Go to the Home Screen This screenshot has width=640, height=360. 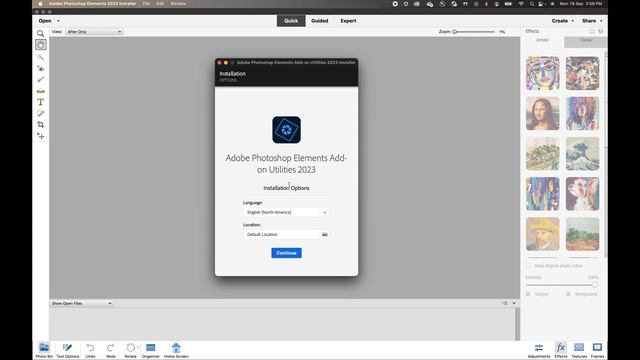point(176,350)
